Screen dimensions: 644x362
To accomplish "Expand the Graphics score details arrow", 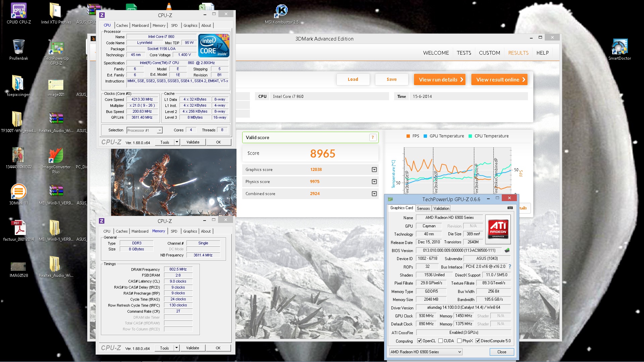I will coord(374,170).
